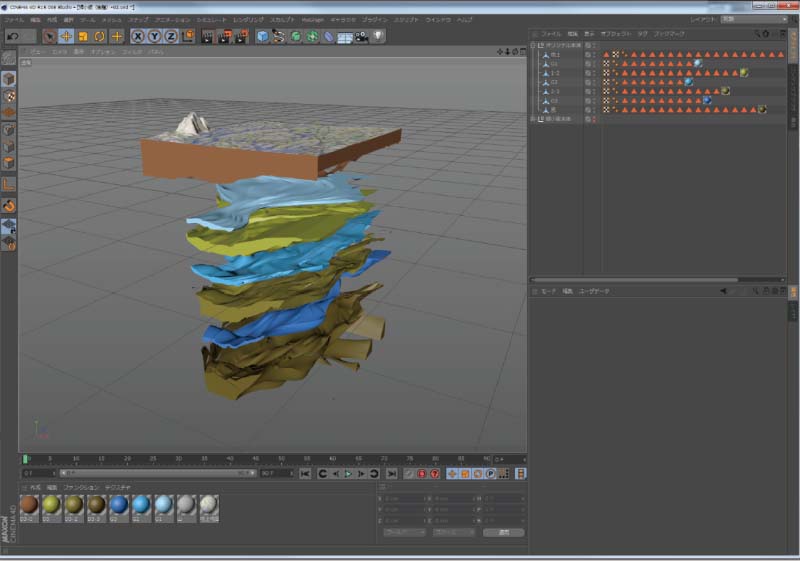800x561 pixels.
Task: Switch to Model mode cube icon
Action: 9,79
